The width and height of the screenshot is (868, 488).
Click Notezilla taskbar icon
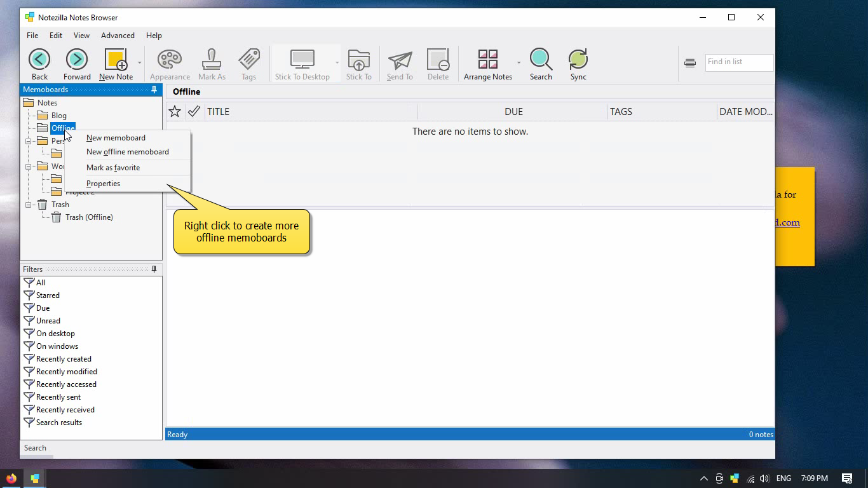tap(35, 478)
